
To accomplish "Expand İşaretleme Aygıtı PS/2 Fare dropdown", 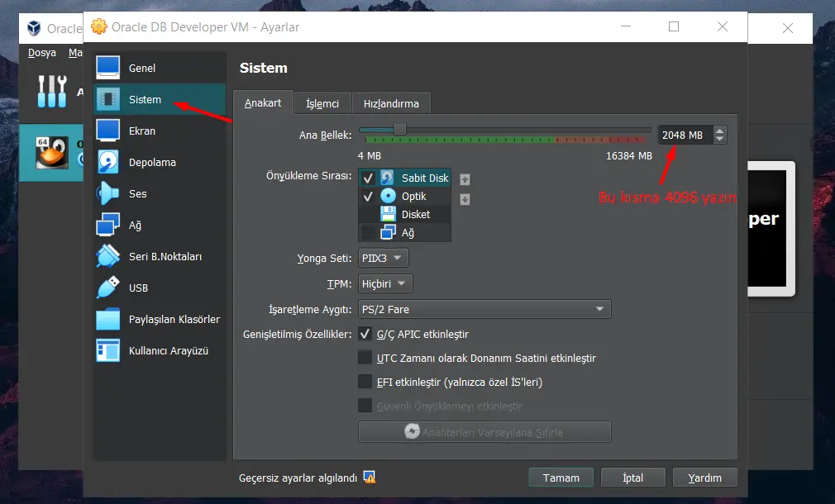I will click(x=484, y=309).
